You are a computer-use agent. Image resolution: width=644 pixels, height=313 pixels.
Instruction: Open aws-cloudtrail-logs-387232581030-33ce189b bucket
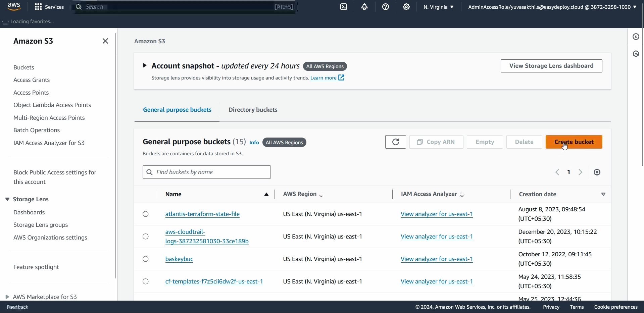coord(207,237)
